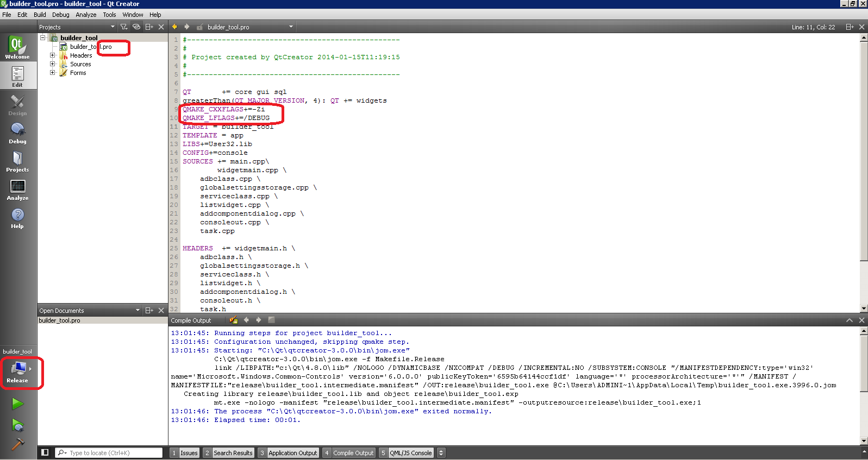Image resolution: width=868 pixels, height=460 pixels.
Task: Collapse the builder_tool project node
Action: point(42,38)
